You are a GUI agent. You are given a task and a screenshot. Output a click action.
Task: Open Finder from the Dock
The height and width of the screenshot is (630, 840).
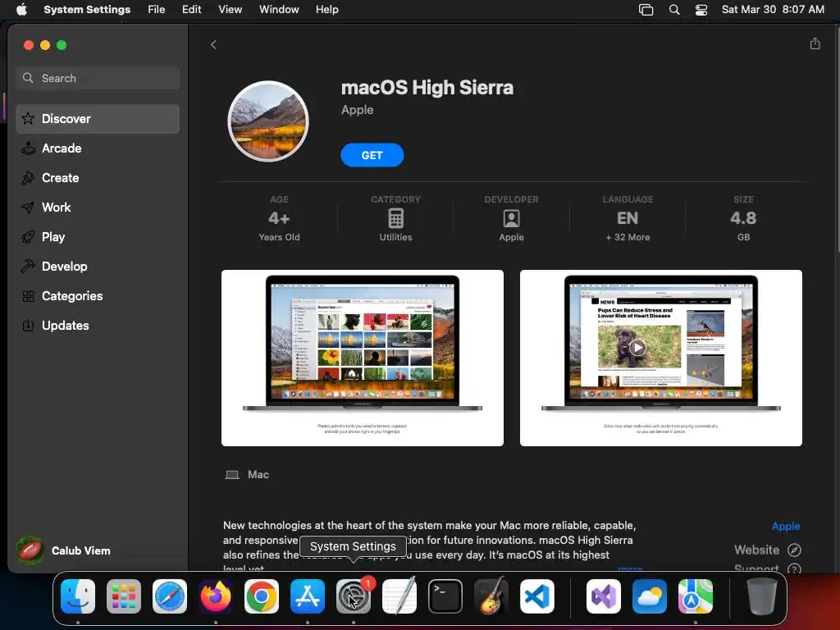78,596
